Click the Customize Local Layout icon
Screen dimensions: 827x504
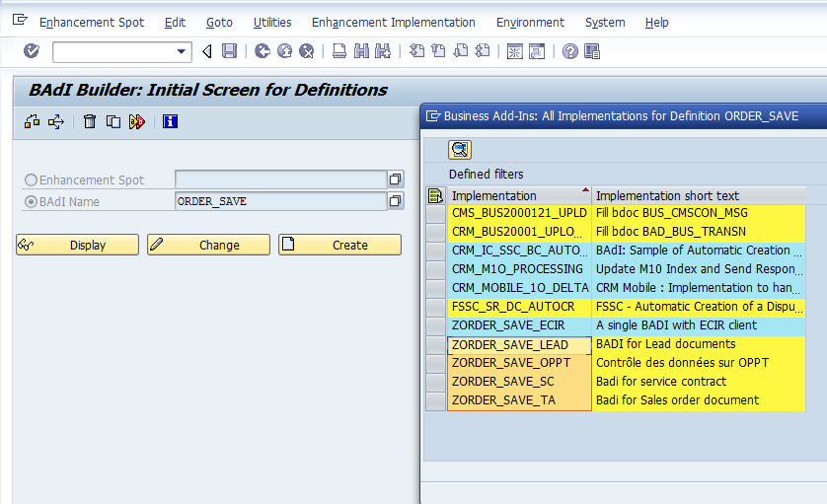point(592,51)
